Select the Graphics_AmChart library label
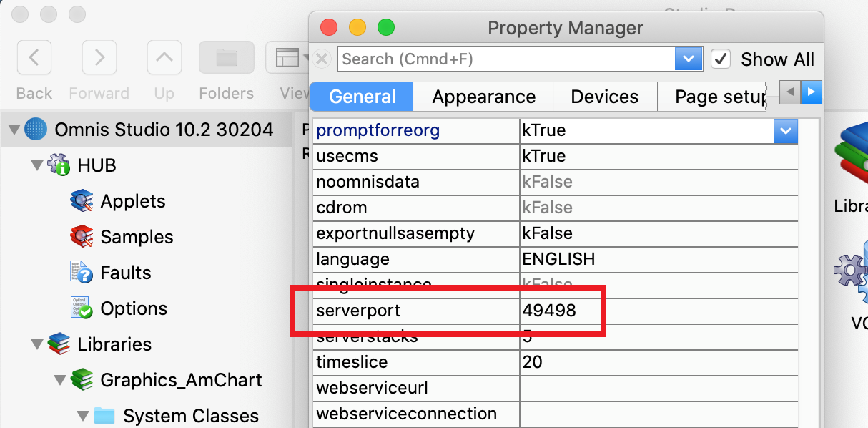868x428 pixels. [x=181, y=380]
